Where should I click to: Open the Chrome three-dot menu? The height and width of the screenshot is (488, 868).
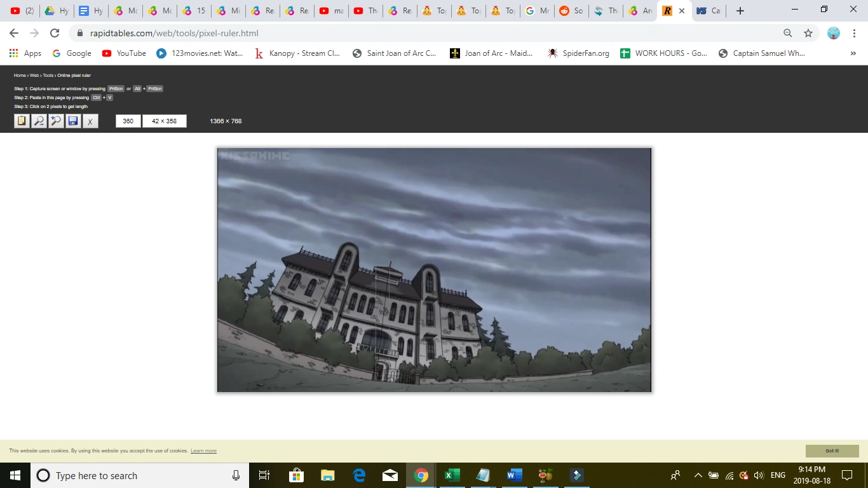(x=853, y=33)
